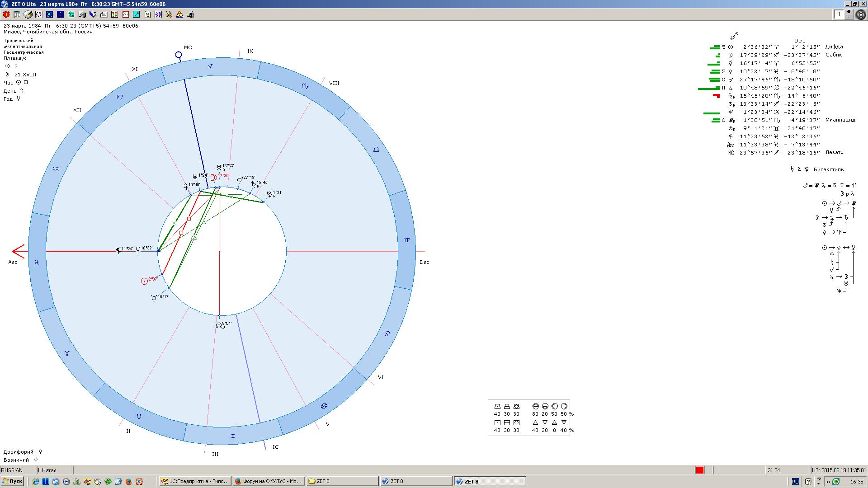This screenshot has height=488, width=868.
Task: Open the planet orbit toolbar icon
Action: coord(49,14)
